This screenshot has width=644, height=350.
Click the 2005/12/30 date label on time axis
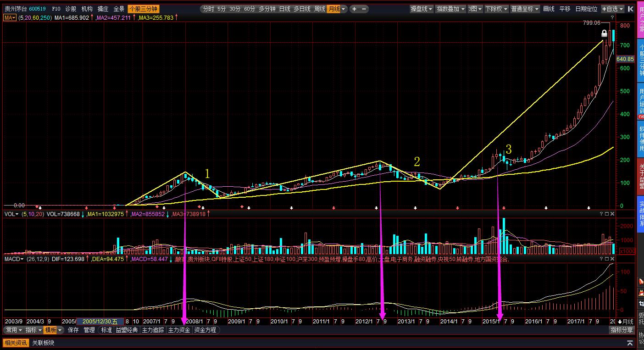tap(100, 322)
